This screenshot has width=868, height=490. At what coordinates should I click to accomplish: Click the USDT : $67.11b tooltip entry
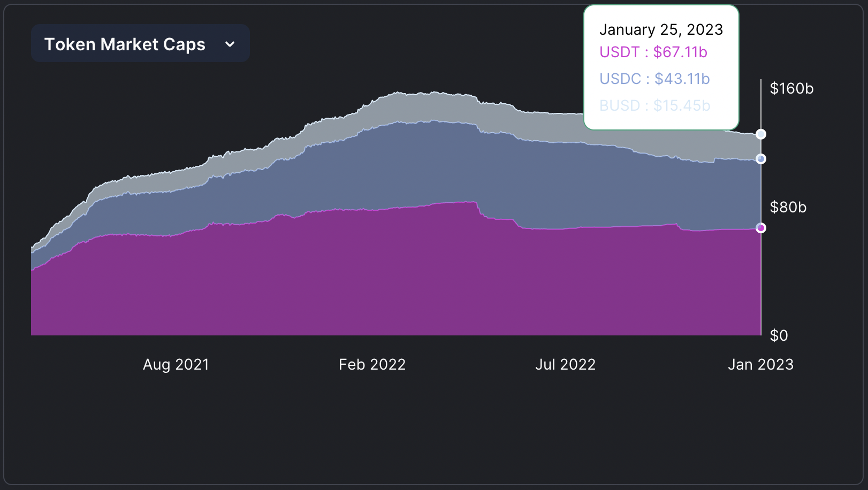coord(653,52)
